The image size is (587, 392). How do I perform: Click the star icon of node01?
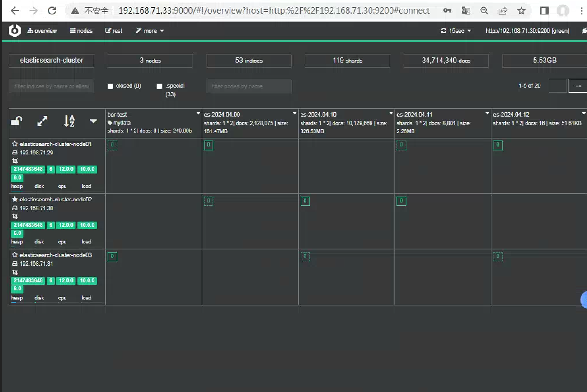14,144
